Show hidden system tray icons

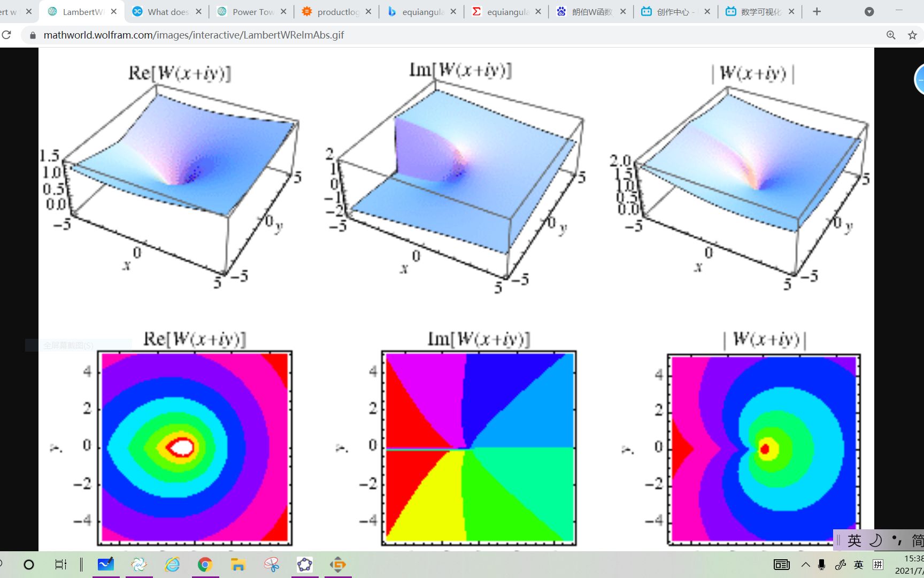(805, 565)
